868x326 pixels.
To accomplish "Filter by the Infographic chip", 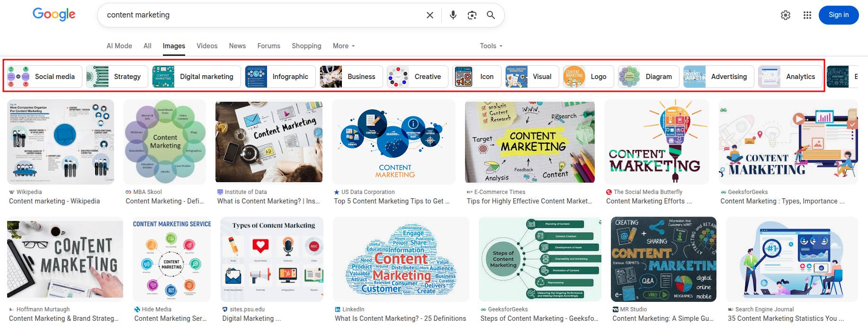I will coord(280,77).
